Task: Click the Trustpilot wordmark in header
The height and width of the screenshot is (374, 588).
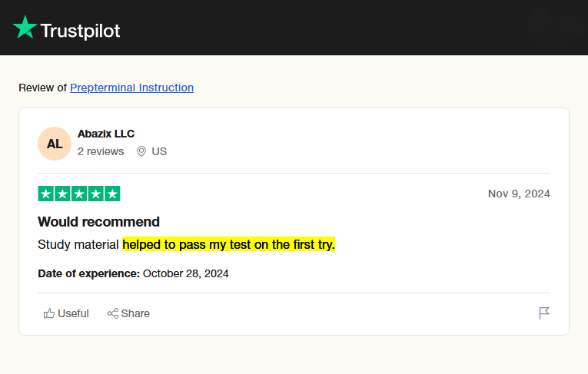Action: point(80,31)
